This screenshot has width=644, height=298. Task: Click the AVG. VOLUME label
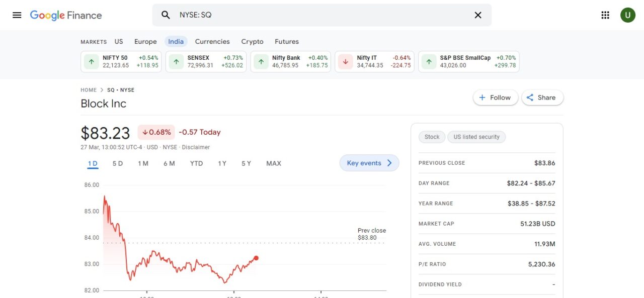(437, 244)
